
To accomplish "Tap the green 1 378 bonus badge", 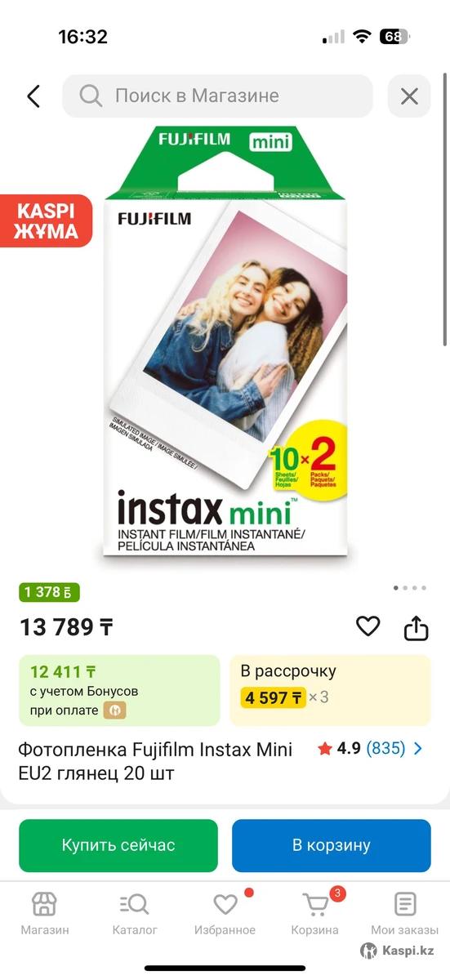I will coord(50,593).
